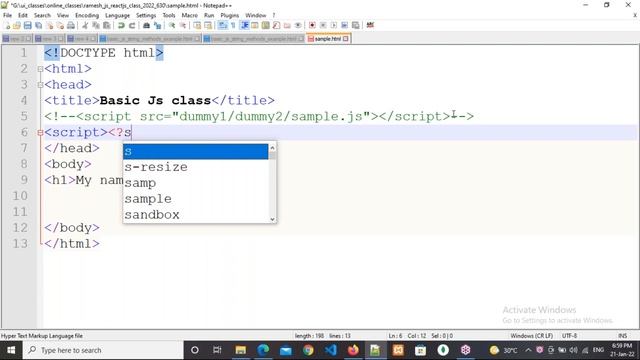Click the Paste toolbar icon

[x=107, y=25]
